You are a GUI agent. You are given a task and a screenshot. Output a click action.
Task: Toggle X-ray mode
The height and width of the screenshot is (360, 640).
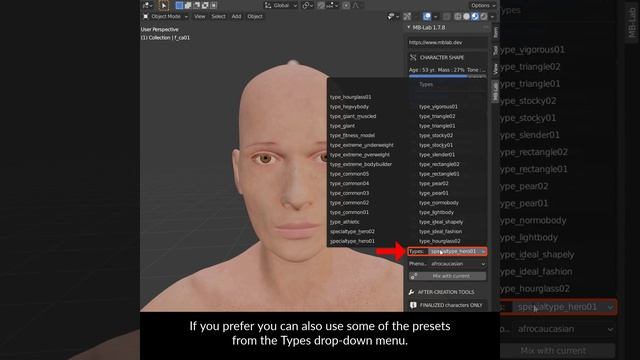click(x=447, y=16)
